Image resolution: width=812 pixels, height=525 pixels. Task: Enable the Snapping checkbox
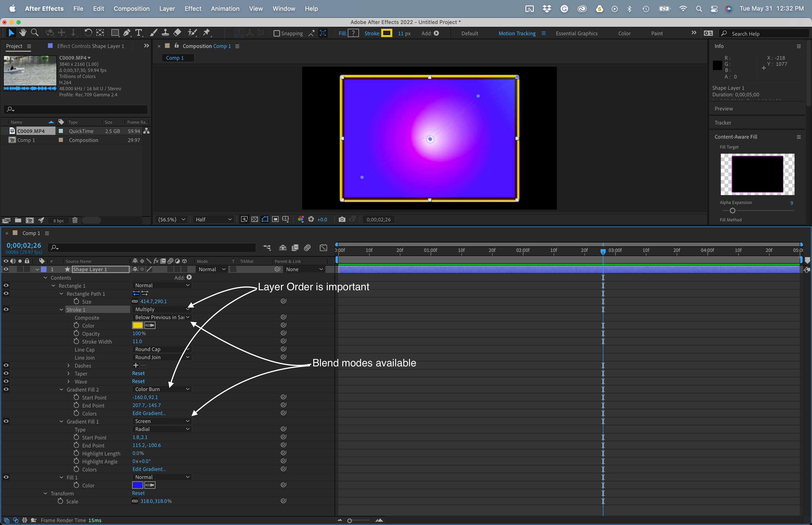(x=277, y=33)
